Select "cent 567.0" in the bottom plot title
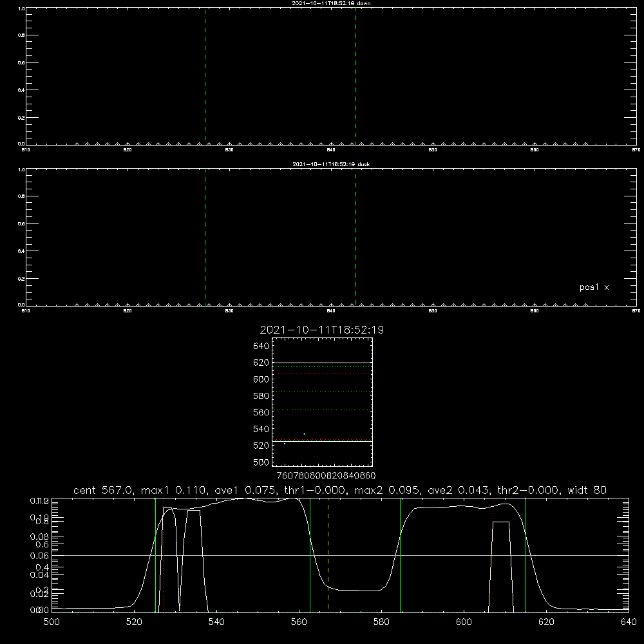Viewport: 644px width, 644px height. [x=104, y=490]
